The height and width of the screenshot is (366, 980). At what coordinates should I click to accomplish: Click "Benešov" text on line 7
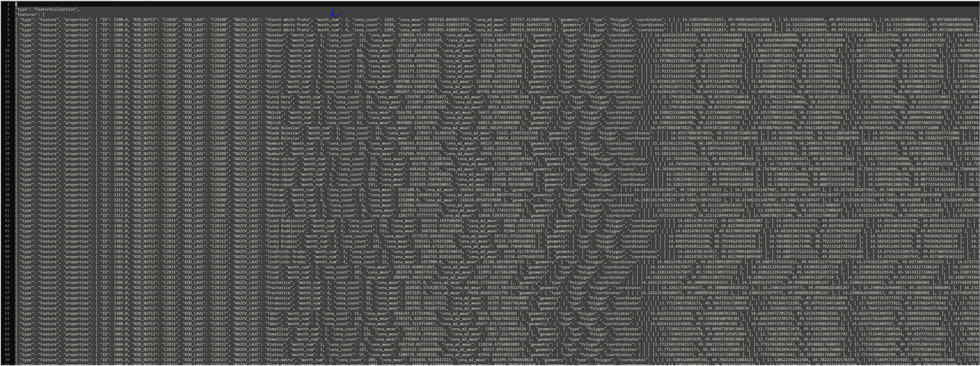[x=275, y=35]
